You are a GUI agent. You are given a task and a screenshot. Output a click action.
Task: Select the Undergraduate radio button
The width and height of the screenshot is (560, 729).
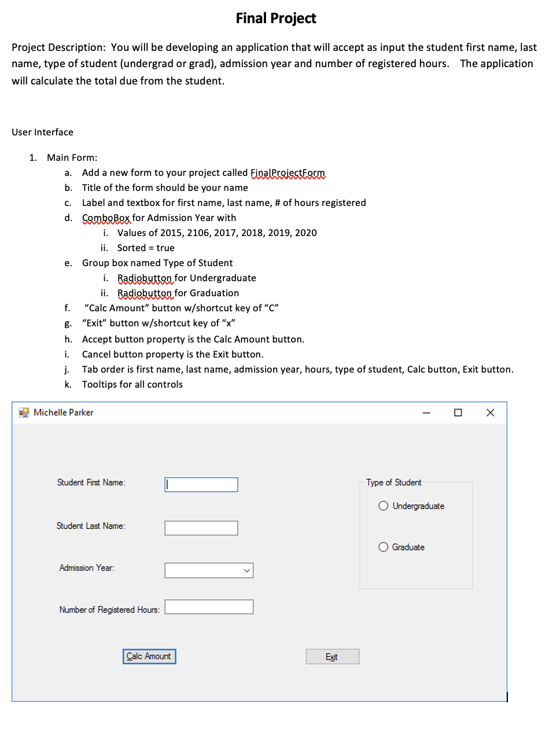[x=382, y=505]
